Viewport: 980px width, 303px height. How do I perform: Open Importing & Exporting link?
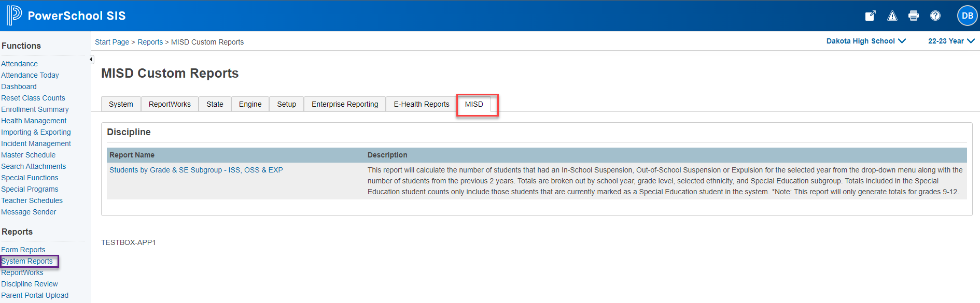pyautogui.click(x=36, y=132)
